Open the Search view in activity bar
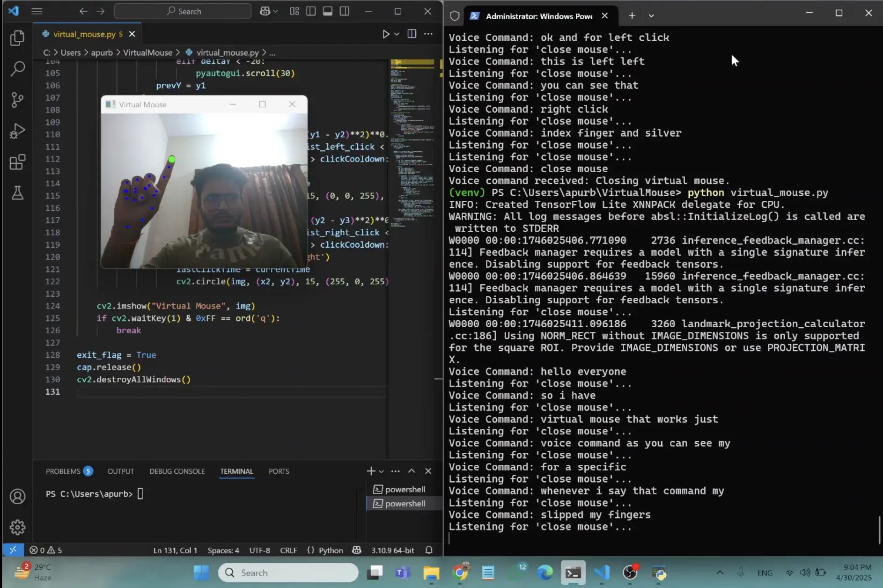The image size is (883, 588). coord(17,69)
